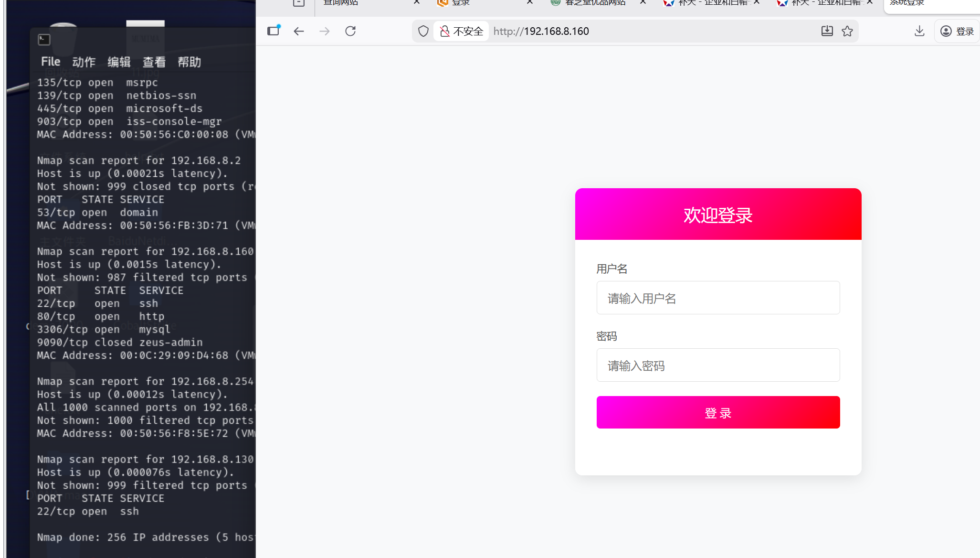Open the 帮助 terminal menu
The width and height of the screenshot is (980, 558).
190,62
